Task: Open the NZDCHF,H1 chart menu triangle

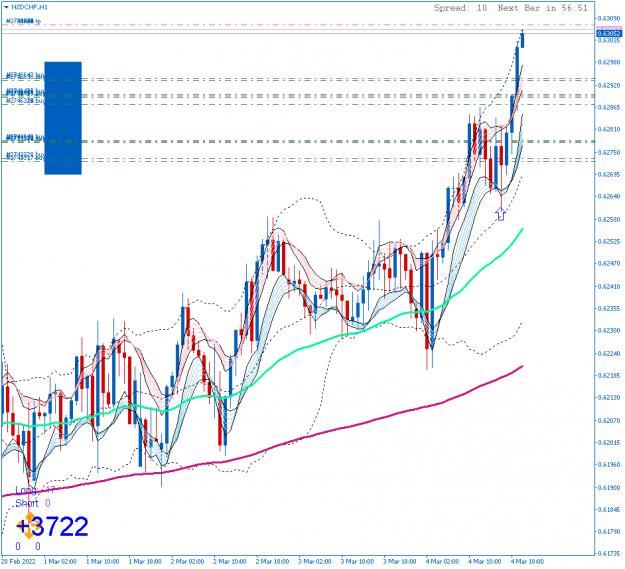Action: [x=6, y=7]
